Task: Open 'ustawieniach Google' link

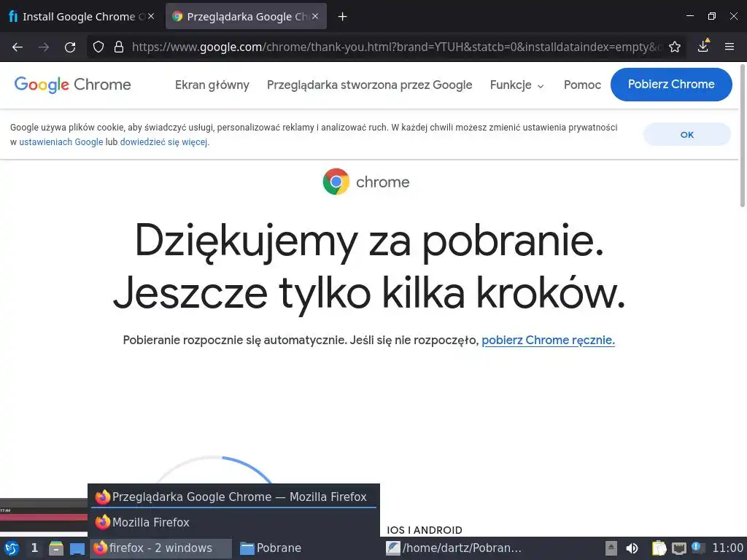Action: point(61,142)
